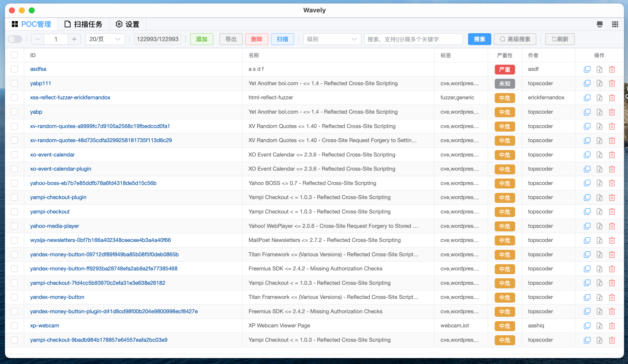Open the asdfsa ID link
This screenshot has width=628, height=364.
coord(38,69)
